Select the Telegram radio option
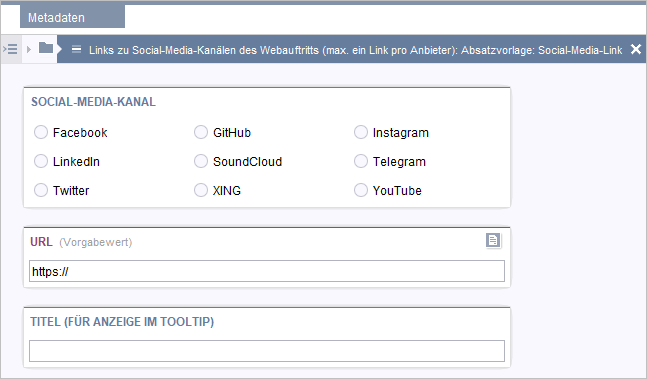This screenshot has width=647, height=379. 361,161
